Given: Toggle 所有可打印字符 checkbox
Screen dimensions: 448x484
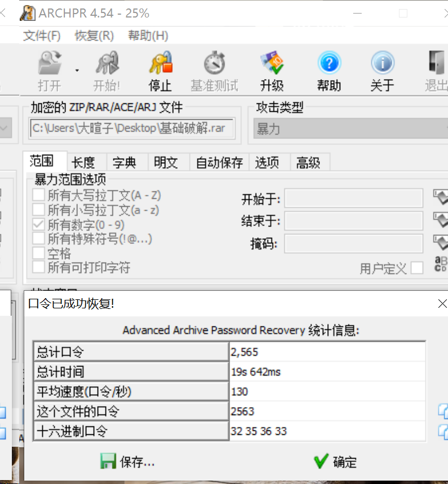Looking at the screenshot, I should click(38, 267).
